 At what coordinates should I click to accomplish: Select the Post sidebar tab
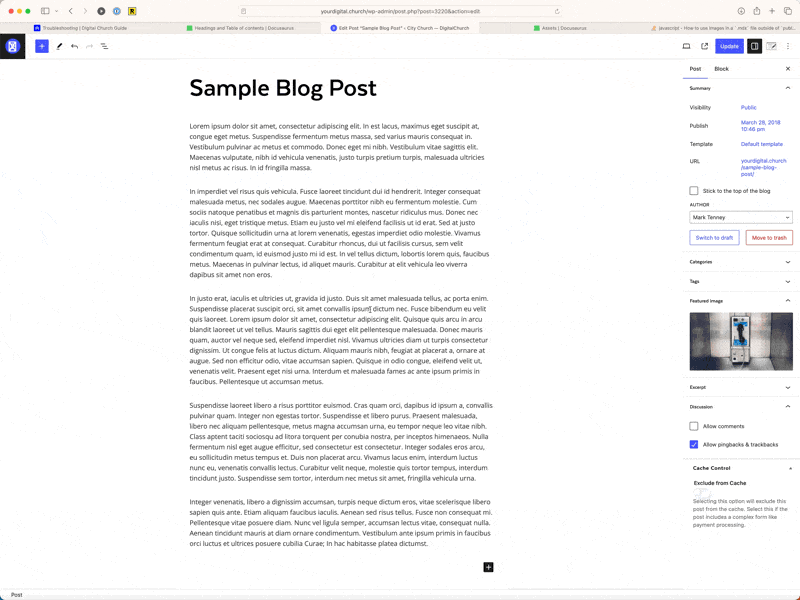coord(695,69)
